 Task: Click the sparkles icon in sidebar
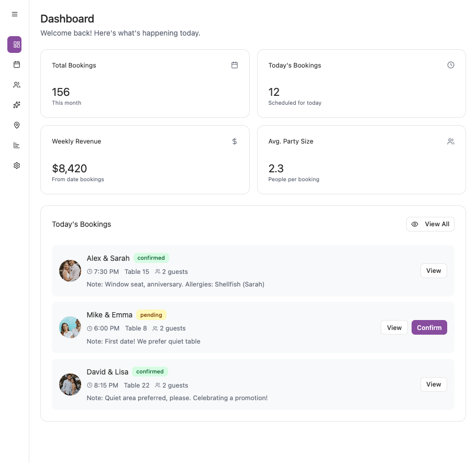point(17,105)
